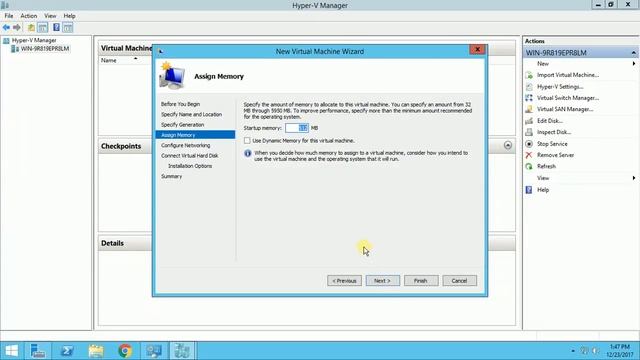Select Before You Begin wizard step
Viewport: 640px width, 360px height.
pos(180,104)
